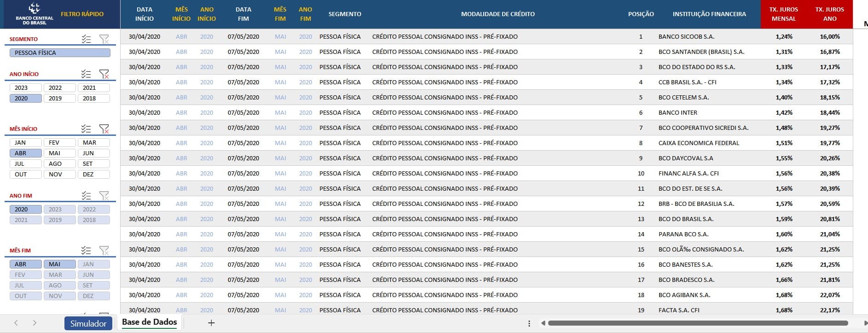
Task: Toggle ABR in the MÊS FIM slicer
Action: [x=26, y=264]
